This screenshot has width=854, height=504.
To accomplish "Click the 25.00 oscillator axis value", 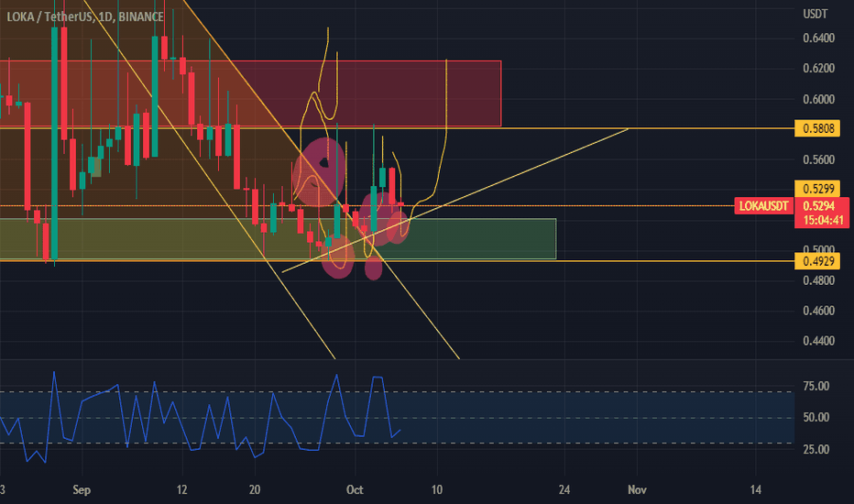I will (816, 450).
